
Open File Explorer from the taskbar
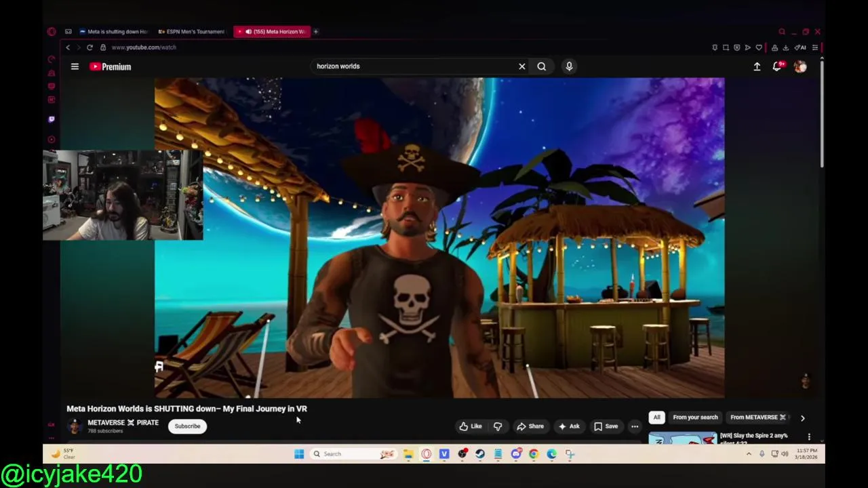(408, 454)
